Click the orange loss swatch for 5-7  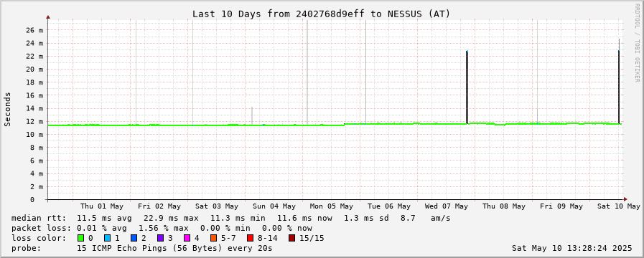[213, 239]
